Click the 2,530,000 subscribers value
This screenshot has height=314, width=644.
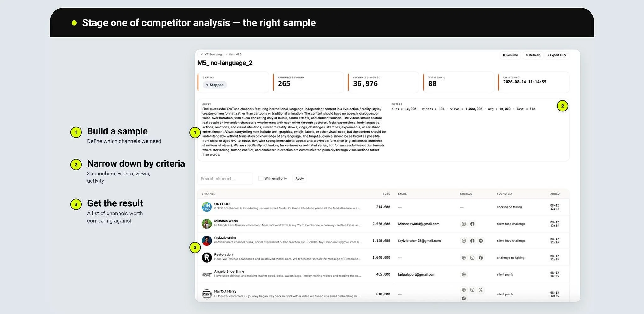(x=381, y=224)
